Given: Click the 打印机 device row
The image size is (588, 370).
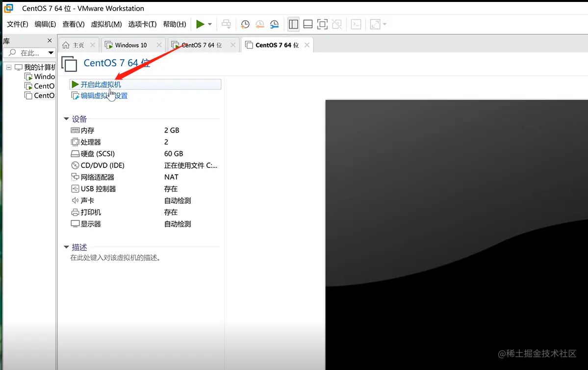Looking at the screenshot, I should 144,212.
